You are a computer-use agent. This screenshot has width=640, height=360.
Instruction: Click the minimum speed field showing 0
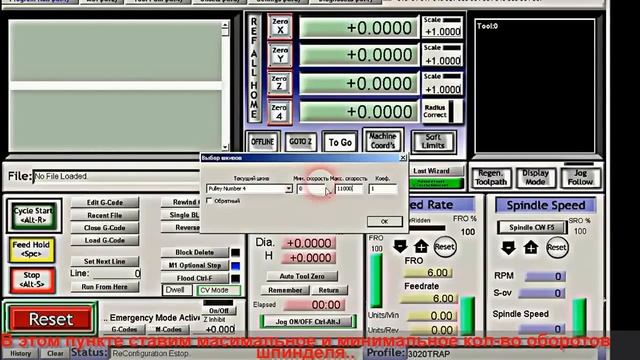(x=311, y=189)
